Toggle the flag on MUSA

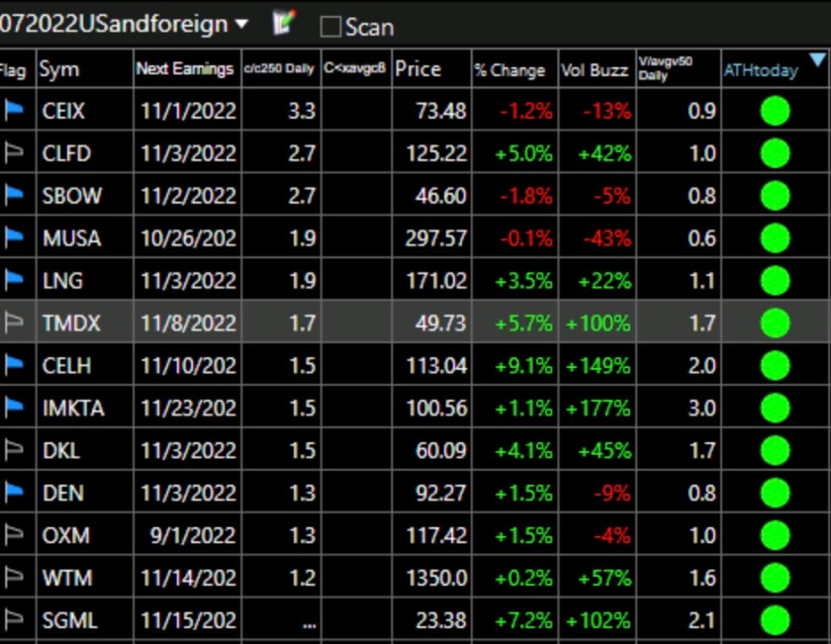tap(14, 237)
